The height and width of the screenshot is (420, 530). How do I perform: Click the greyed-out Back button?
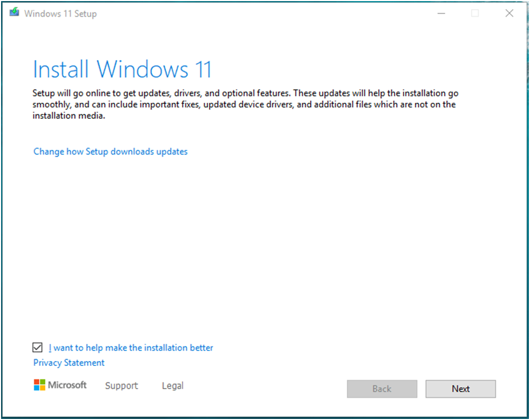coord(382,389)
